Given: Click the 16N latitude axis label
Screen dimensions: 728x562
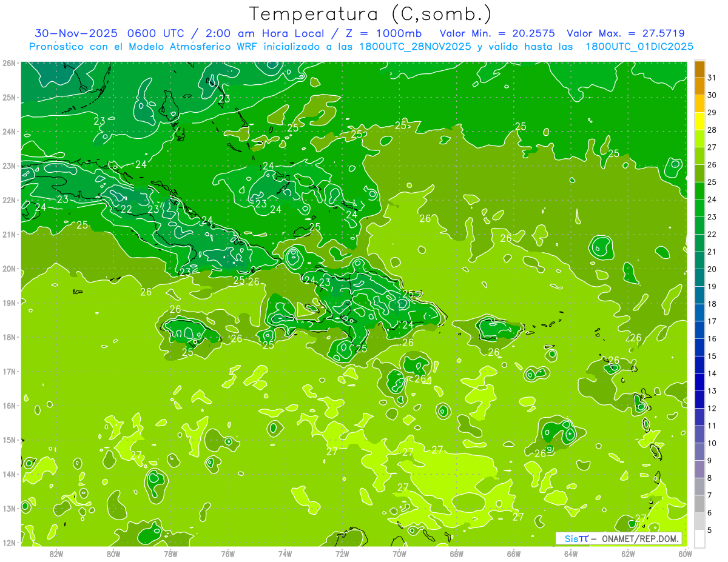Looking at the screenshot, I should point(8,406).
